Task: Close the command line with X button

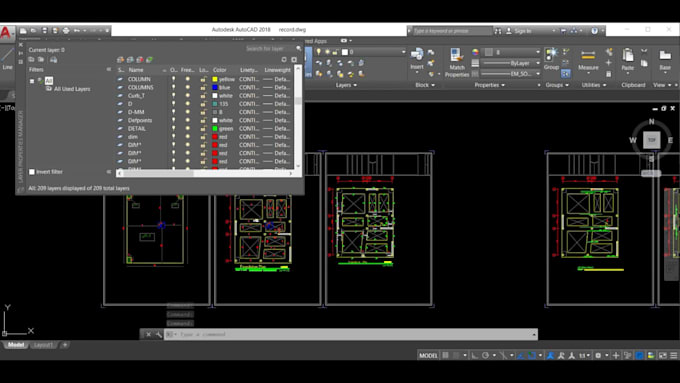Action: 148,334
